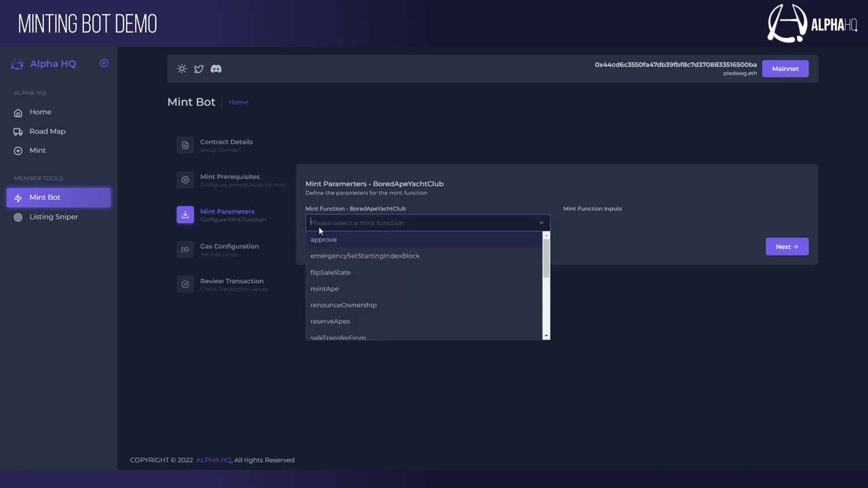Choose approve from the function list

(x=424, y=239)
